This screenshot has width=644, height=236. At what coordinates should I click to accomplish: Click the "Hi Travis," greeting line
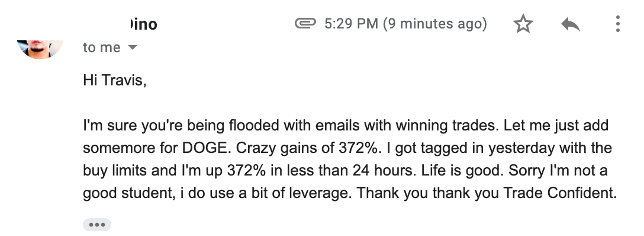coord(115,80)
